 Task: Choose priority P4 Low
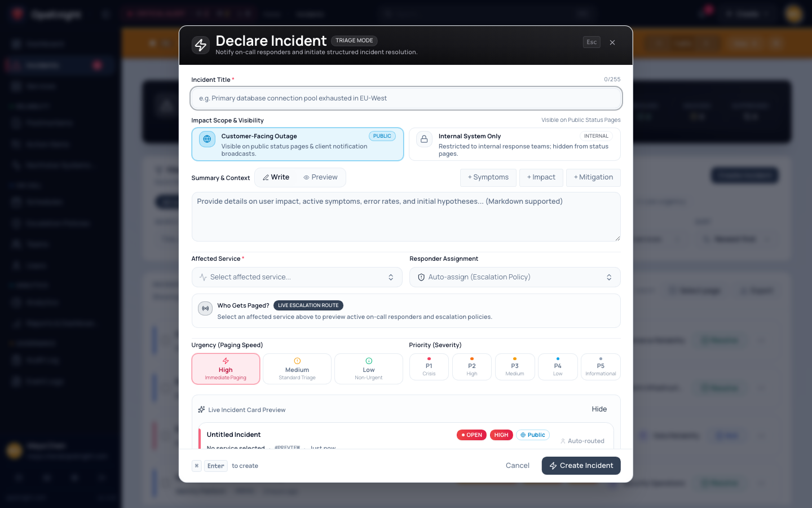click(x=558, y=367)
